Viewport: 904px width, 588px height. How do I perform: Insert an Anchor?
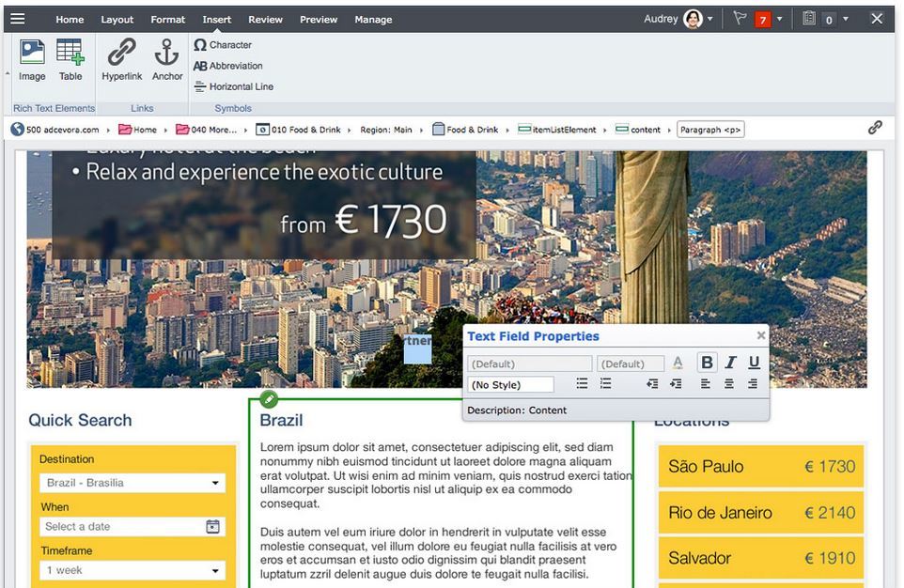tap(167, 60)
